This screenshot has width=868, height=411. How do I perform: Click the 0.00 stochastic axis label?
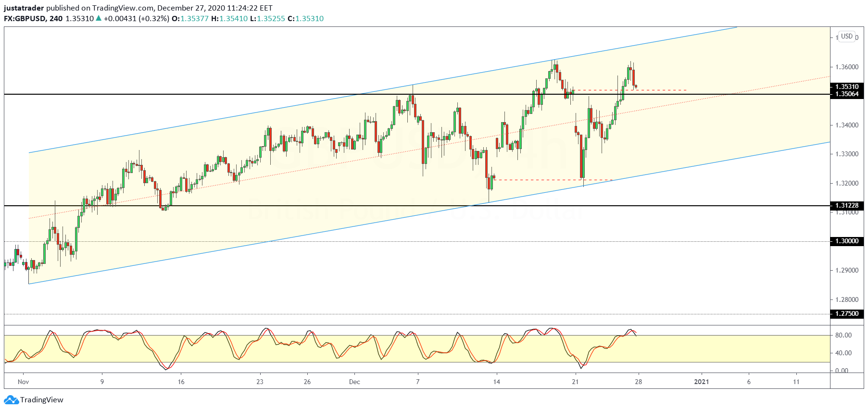click(842, 371)
